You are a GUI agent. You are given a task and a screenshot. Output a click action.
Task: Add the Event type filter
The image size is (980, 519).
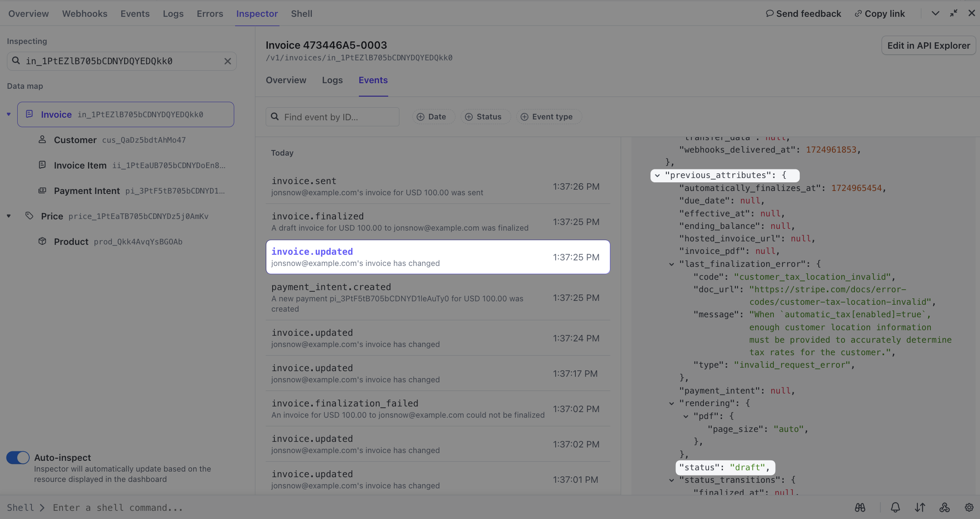547,117
